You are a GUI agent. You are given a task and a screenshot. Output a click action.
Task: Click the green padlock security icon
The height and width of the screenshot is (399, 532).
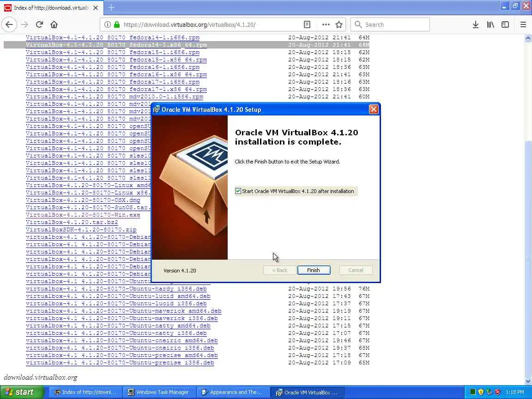pyautogui.click(x=117, y=24)
